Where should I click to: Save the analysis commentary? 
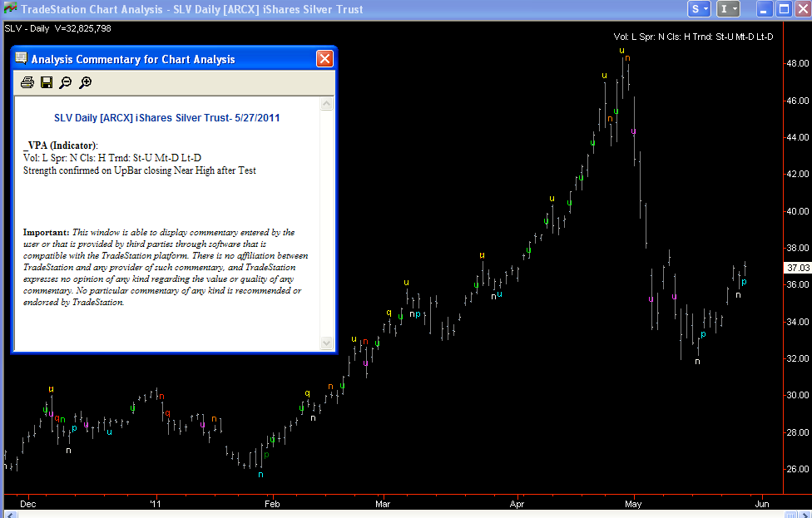pos(47,82)
